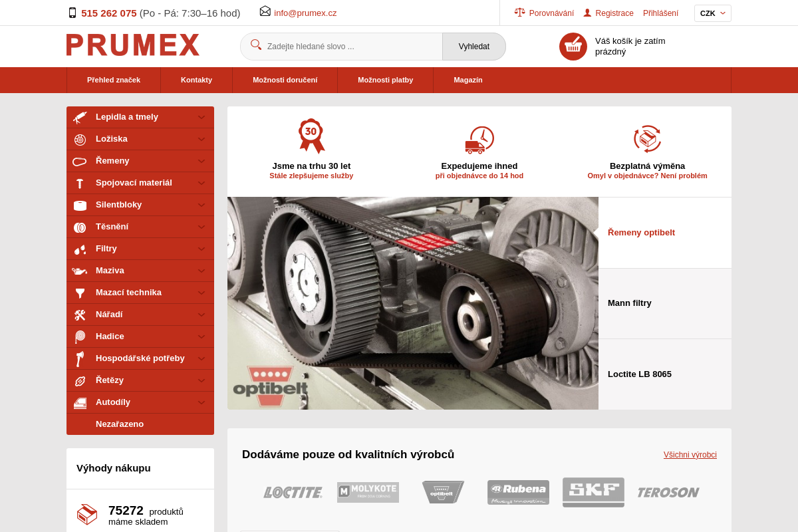Click the Registrace link
The image size is (798, 532).
(614, 13)
